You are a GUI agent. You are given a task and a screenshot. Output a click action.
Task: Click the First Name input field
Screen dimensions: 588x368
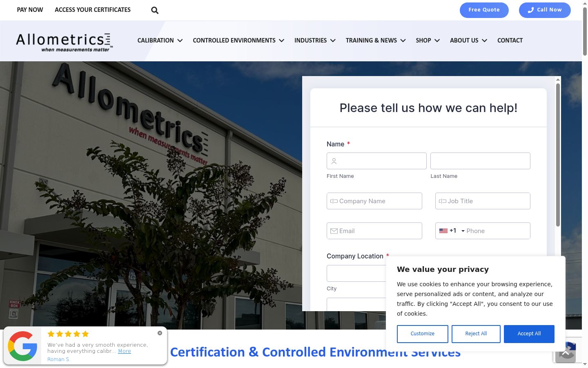tap(376, 161)
